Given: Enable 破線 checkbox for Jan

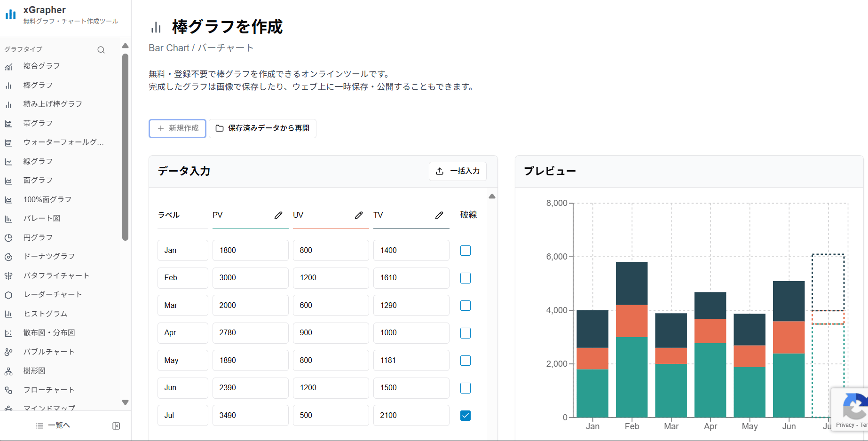Looking at the screenshot, I should (x=465, y=250).
